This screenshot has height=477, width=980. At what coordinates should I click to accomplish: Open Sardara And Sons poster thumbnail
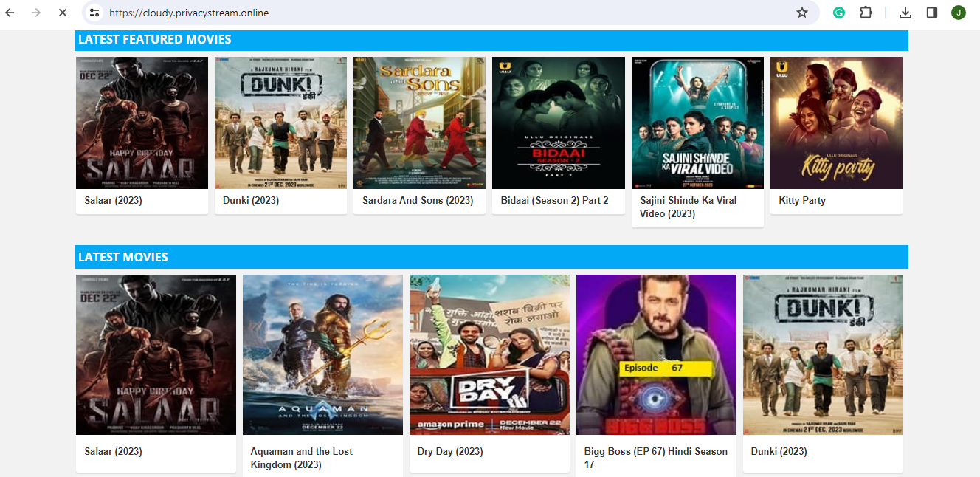[x=419, y=123]
